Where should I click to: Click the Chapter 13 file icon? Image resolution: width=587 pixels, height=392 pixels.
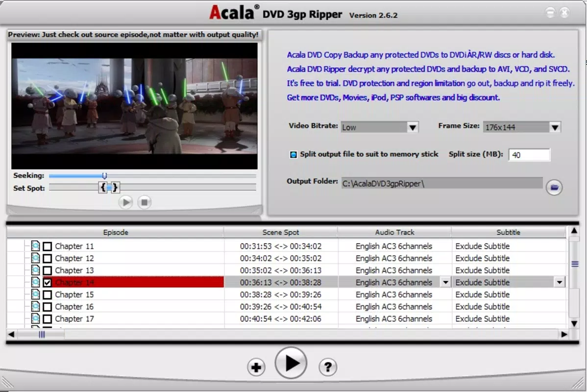point(35,270)
